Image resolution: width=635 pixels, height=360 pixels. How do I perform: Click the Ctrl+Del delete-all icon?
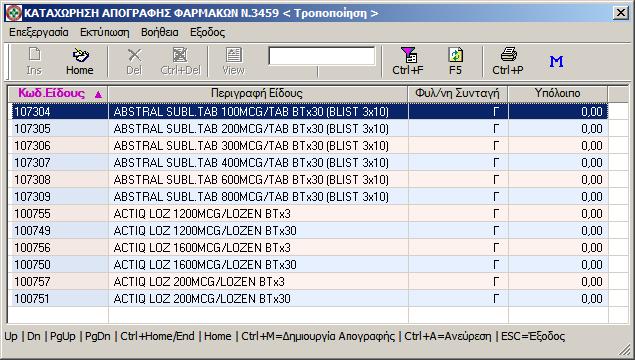(181, 61)
